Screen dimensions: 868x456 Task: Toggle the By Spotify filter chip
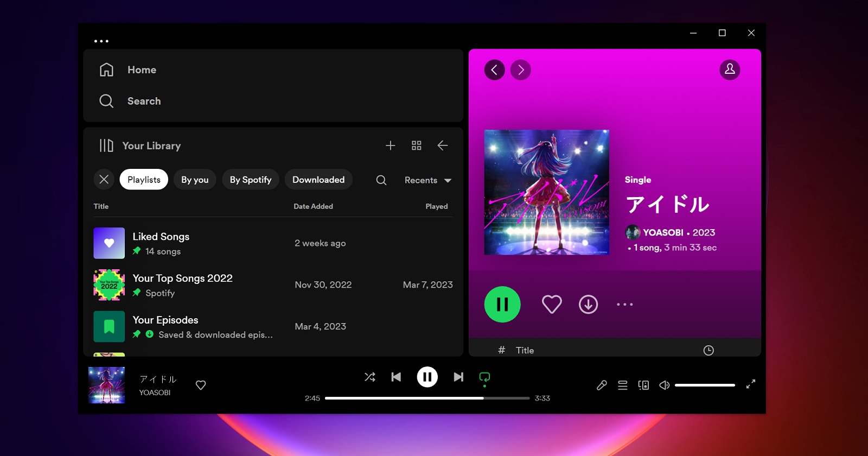[x=250, y=179]
